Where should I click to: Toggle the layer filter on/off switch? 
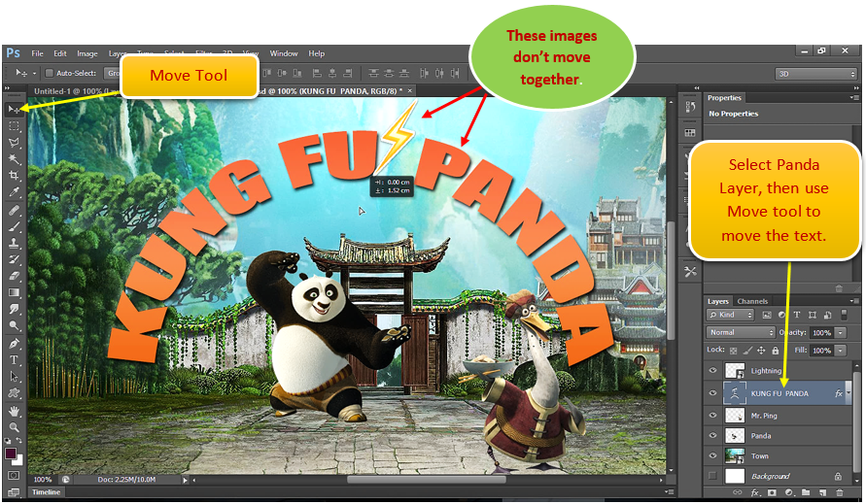point(844,315)
